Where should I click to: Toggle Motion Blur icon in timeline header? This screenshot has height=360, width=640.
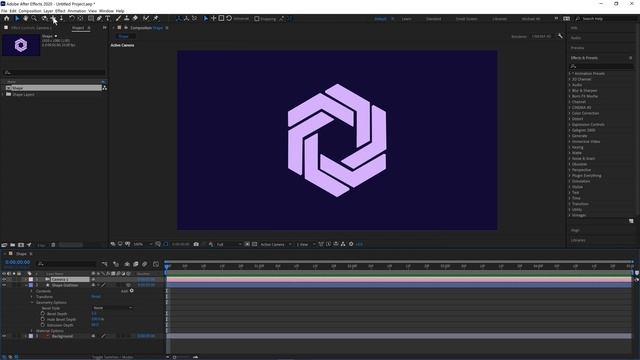pyautogui.click(x=144, y=264)
